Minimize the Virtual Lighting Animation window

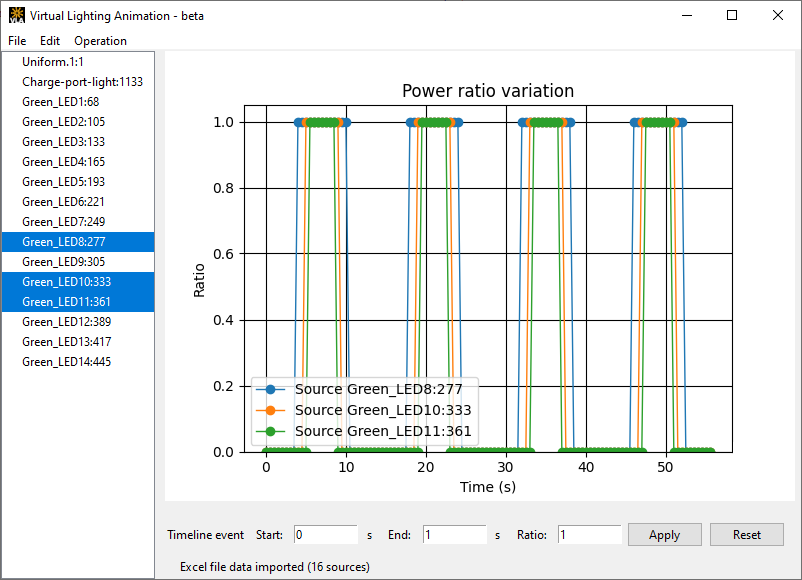[x=687, y=15]
